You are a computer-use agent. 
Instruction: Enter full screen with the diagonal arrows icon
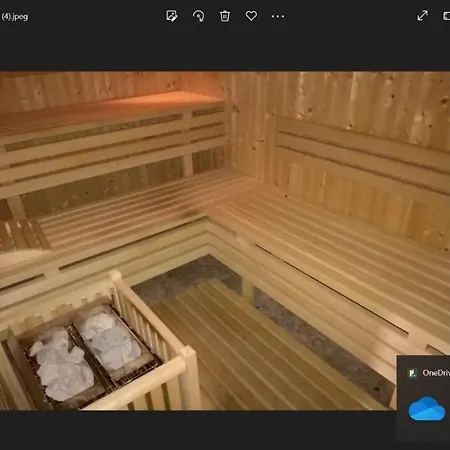click(422, 15)
